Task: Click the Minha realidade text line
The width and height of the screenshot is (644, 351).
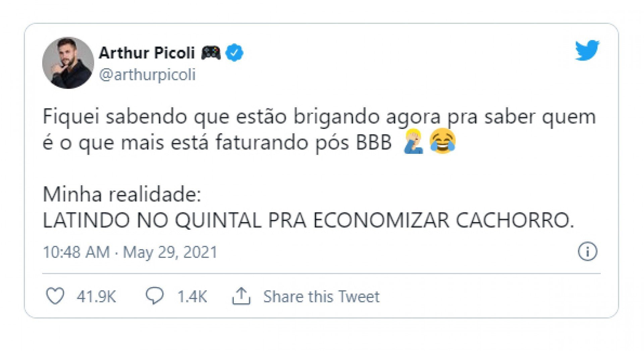Action: tap(122, 194)
